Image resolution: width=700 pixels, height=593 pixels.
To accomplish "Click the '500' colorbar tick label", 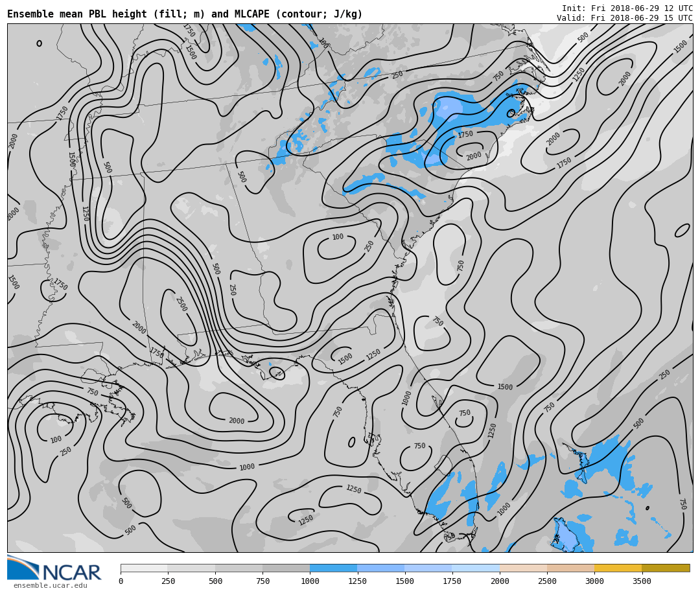I will [x=215, y=581].
